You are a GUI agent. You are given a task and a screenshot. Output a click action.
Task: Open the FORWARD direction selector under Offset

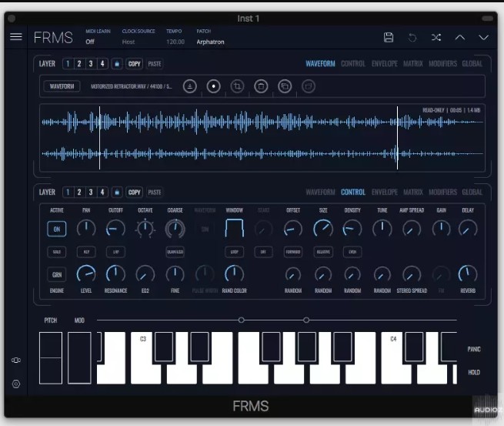(x=293, y=252)
